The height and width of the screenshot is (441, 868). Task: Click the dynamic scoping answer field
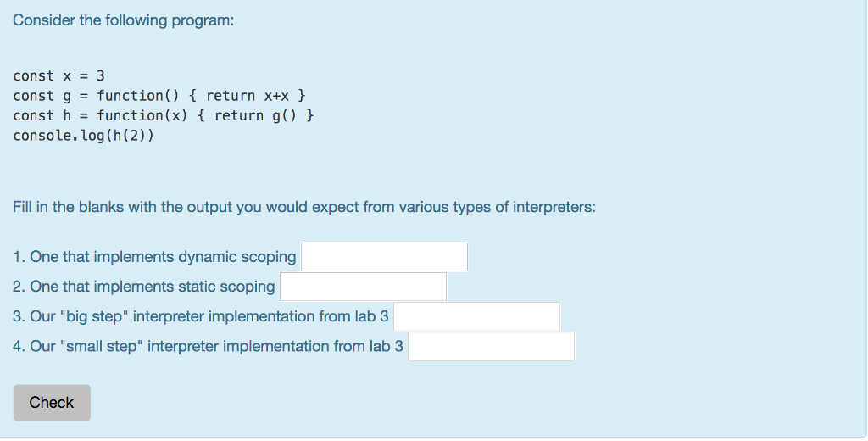tap(384, 257)
